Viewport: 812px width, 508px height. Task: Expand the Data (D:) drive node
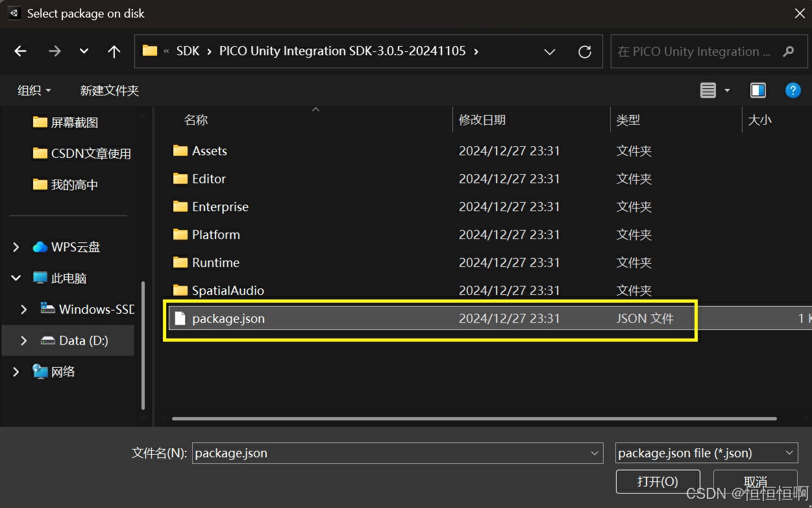[x=24, y=340]
